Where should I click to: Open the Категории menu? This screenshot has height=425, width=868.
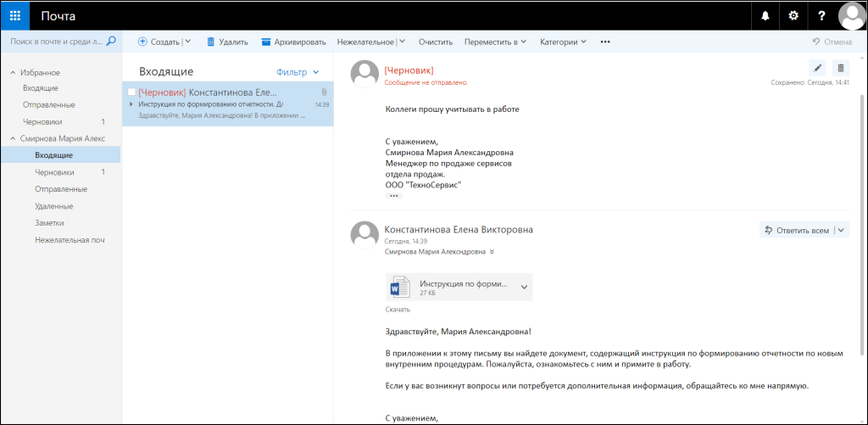[x=564, y=42]
